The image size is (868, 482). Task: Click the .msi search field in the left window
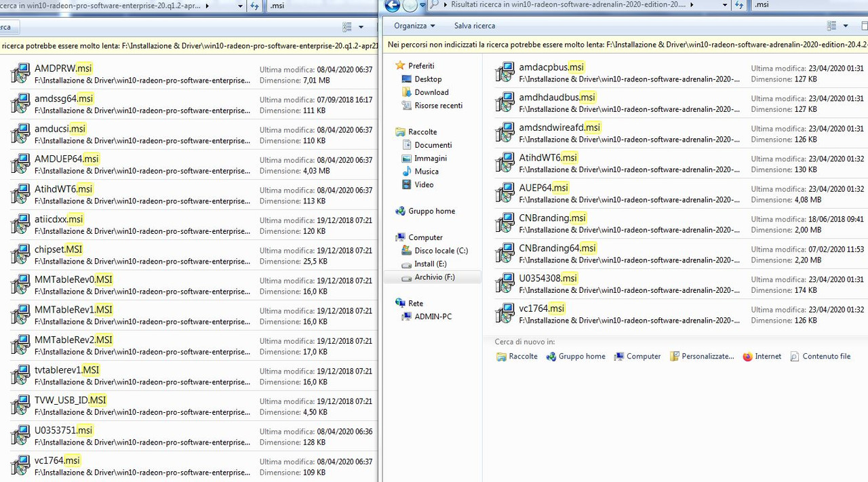pos(322,5)
